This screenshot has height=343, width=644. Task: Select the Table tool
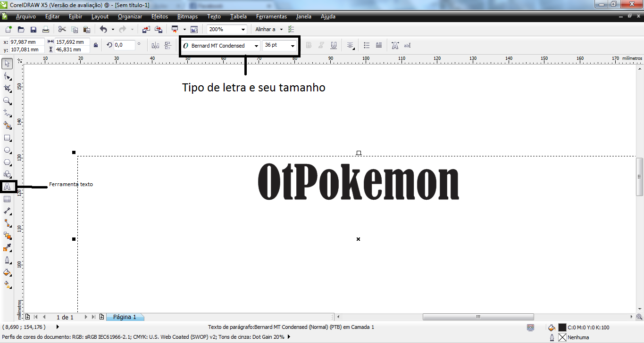coord(7,199)
